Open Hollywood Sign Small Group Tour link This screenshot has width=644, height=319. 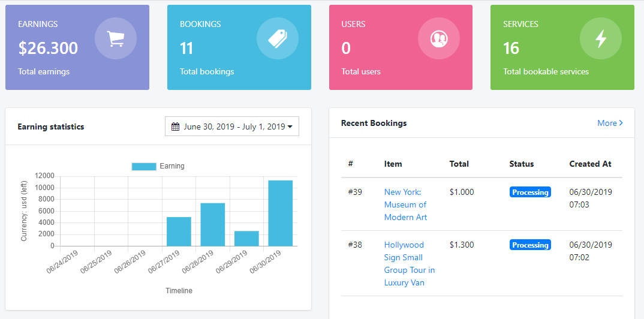(409, 263)
